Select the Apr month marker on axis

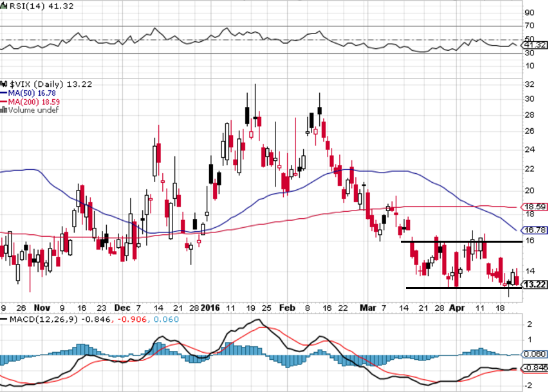[457, 308]
